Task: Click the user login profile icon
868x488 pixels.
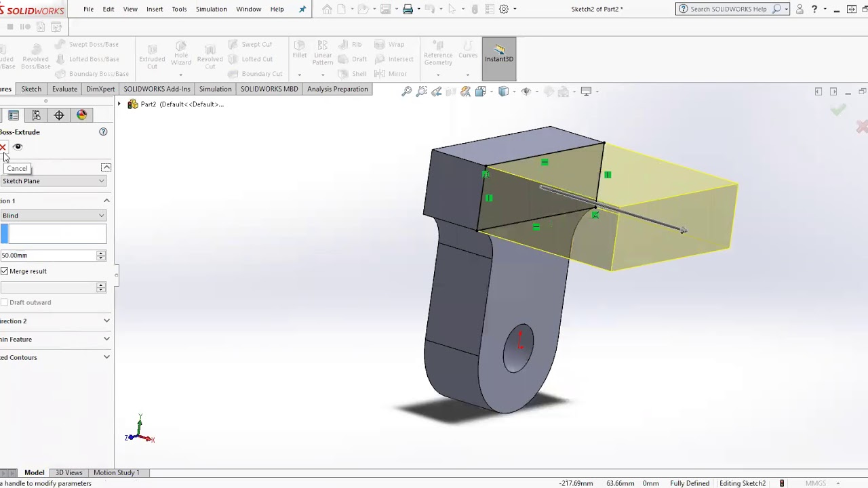Action: [x=800, y=9]
